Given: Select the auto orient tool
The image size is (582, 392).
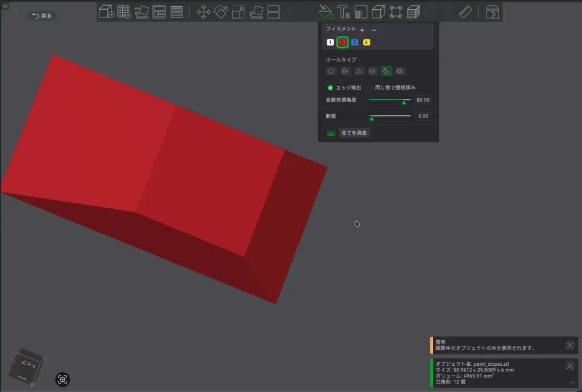Looking at the screenshot, I should [x=142, y=12].
